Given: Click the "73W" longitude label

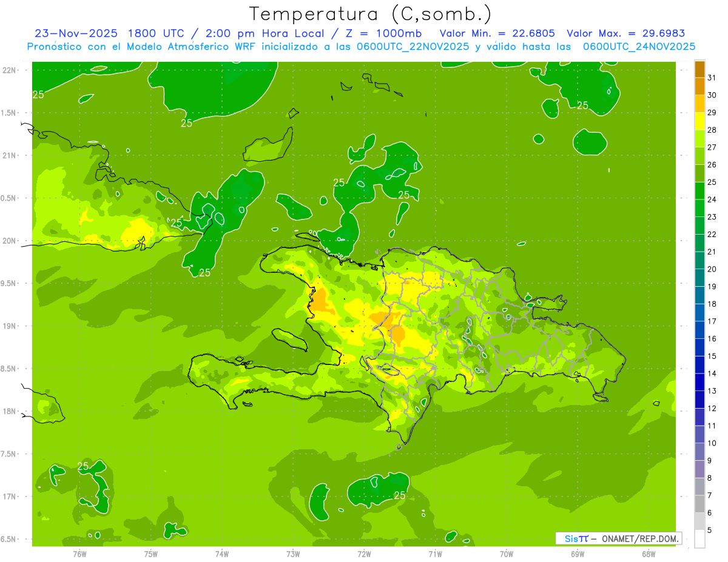Looking at the screenshot, I should (x=293, y=554).
